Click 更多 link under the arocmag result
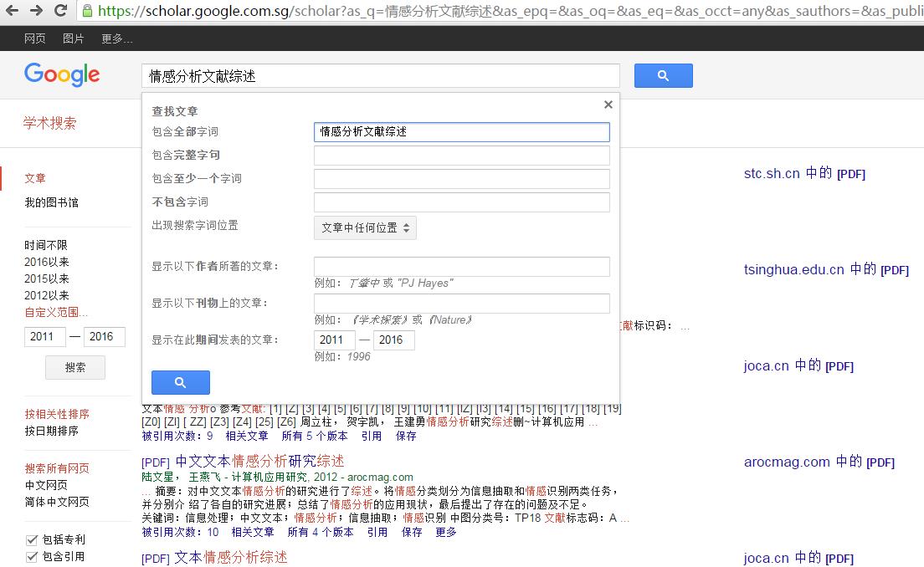The height and width of the screenshot is (567, 924). tap(446, 532)
